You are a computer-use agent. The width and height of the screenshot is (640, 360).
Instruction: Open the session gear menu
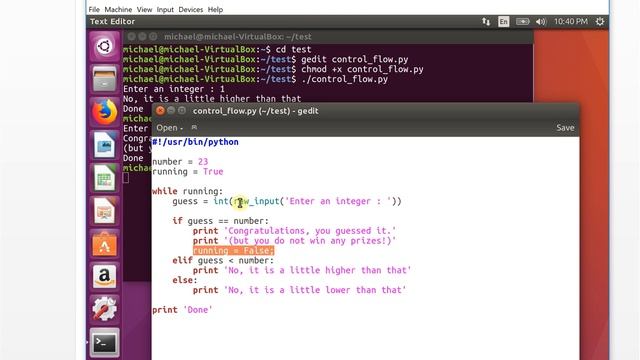coord(600,22)
